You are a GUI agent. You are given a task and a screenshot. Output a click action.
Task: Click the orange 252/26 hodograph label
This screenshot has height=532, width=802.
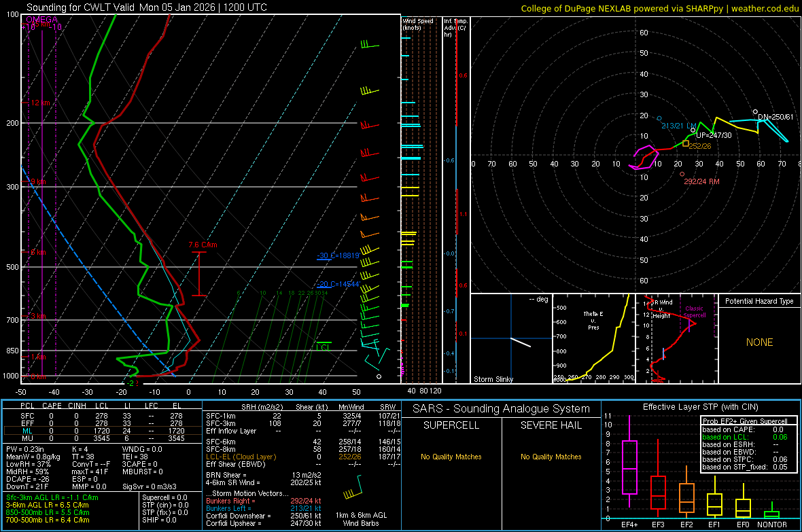tap(699, 146)
